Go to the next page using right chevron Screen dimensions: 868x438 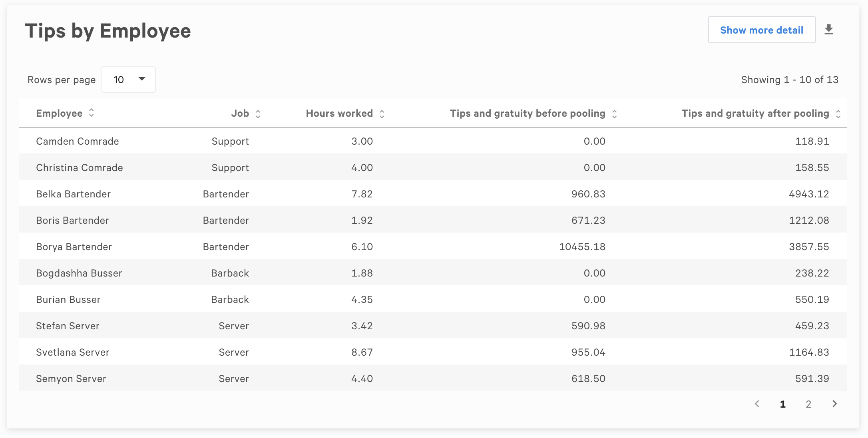834,404
